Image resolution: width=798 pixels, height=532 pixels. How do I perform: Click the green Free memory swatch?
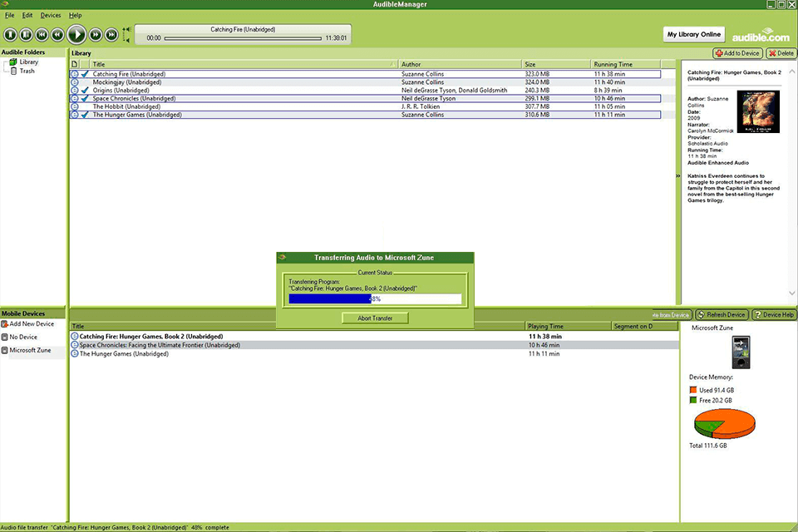point(692,400)
